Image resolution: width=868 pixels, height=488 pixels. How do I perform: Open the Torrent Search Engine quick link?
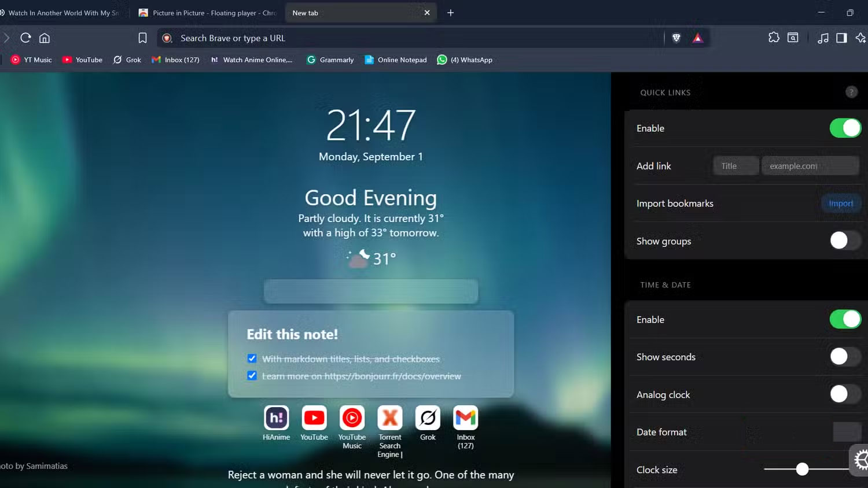pyautogui.click(x=389, y=418)
